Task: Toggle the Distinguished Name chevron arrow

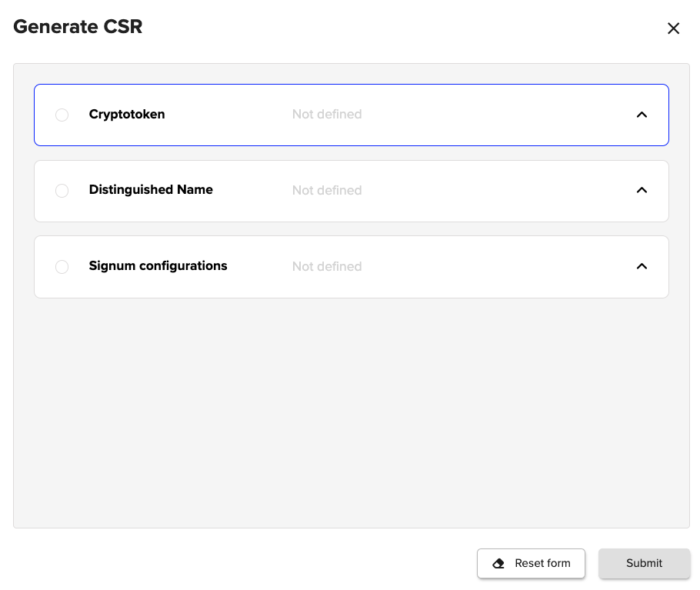Action: click(x=642, y=190)
